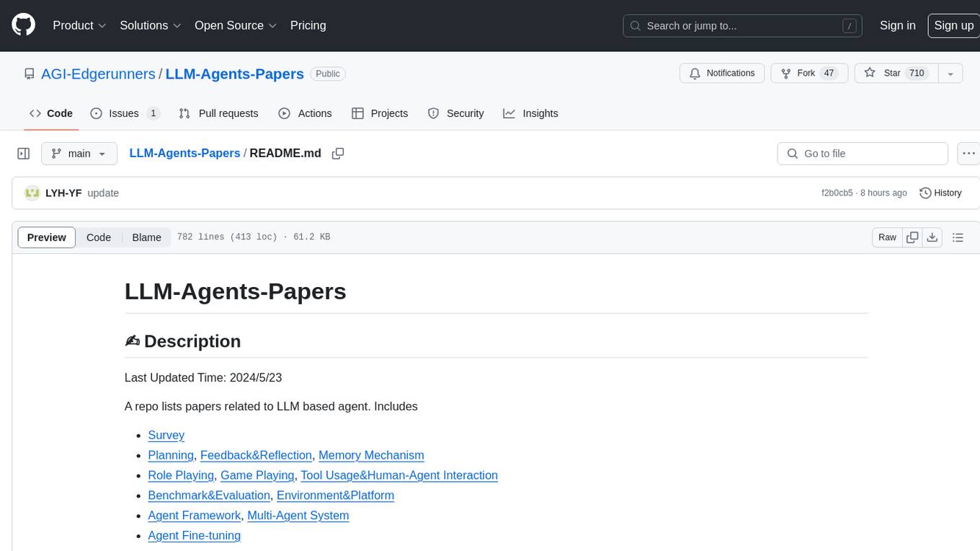Open the Product menu
The height and width of the screenshot is (551, 980).
(x=79, y=25)
